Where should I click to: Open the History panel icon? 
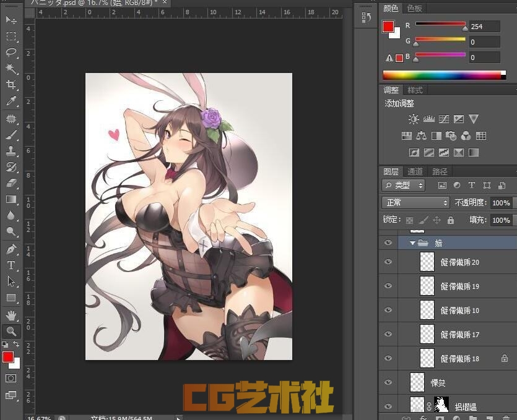click(x=366, y=17)
